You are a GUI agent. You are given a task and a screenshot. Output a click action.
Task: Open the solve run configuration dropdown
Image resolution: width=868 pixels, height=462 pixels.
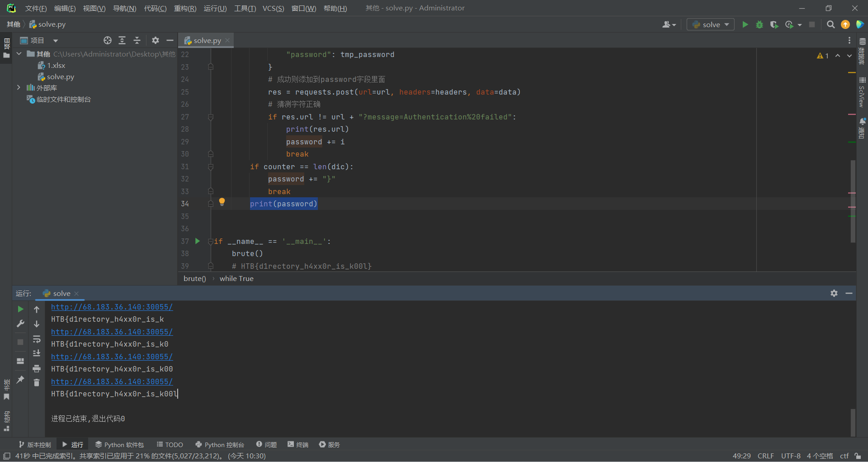click(711, 24)
